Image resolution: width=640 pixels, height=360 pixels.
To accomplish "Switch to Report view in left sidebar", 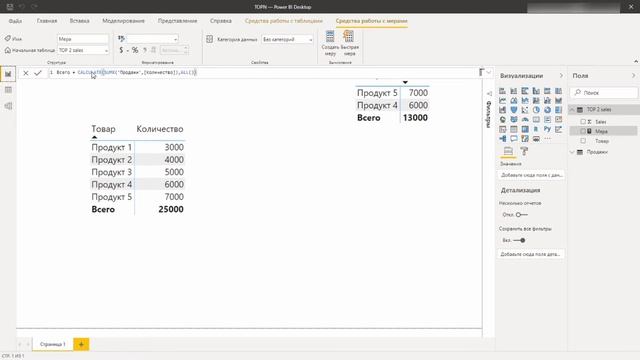I will click(x=8, y=74).
